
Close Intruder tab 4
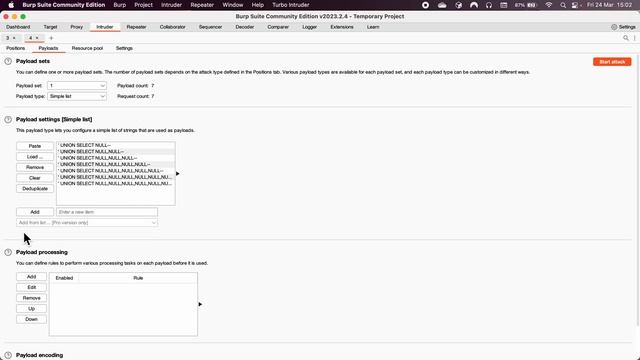[x=37, y=38]
